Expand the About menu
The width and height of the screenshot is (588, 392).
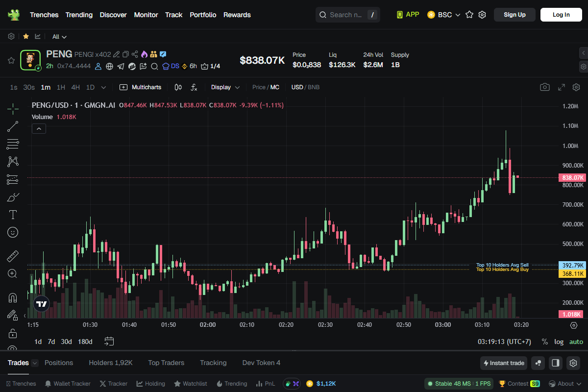pyautogui.click(x=564, y=384)
